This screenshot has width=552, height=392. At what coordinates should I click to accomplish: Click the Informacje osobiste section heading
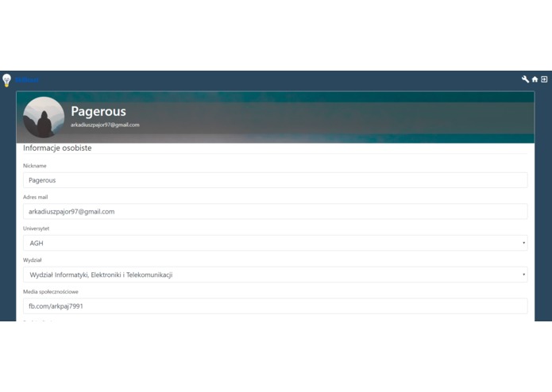click(x=57, y=148)
